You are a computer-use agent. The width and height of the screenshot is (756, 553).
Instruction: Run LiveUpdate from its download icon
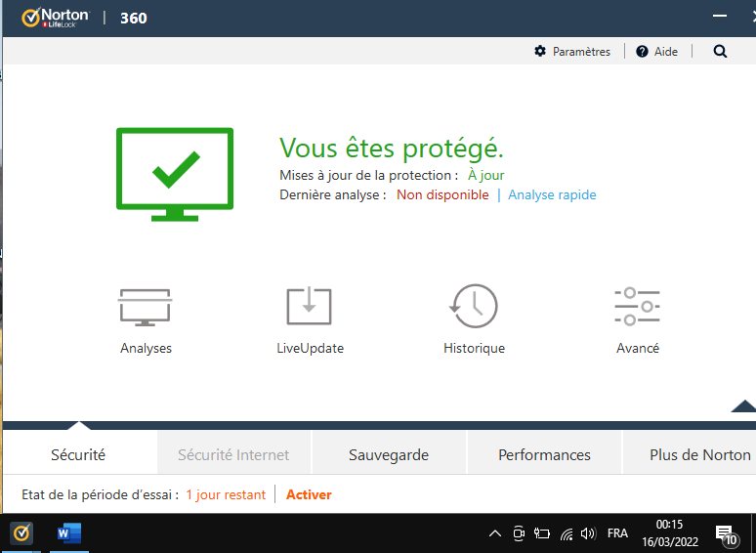309,306
